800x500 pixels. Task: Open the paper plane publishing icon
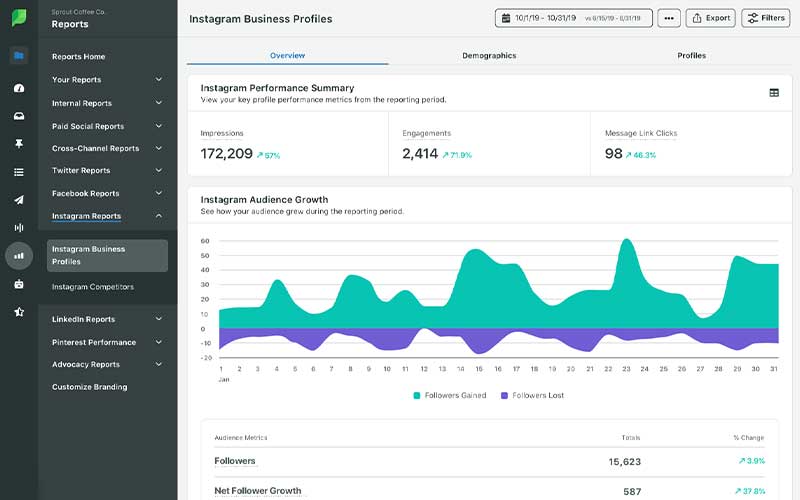[x=18, y=199]
